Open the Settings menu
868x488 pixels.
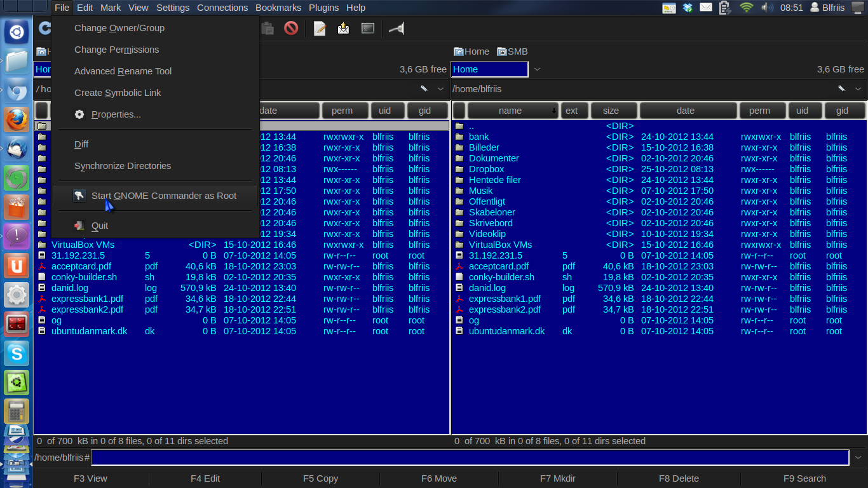coord(173,8)
